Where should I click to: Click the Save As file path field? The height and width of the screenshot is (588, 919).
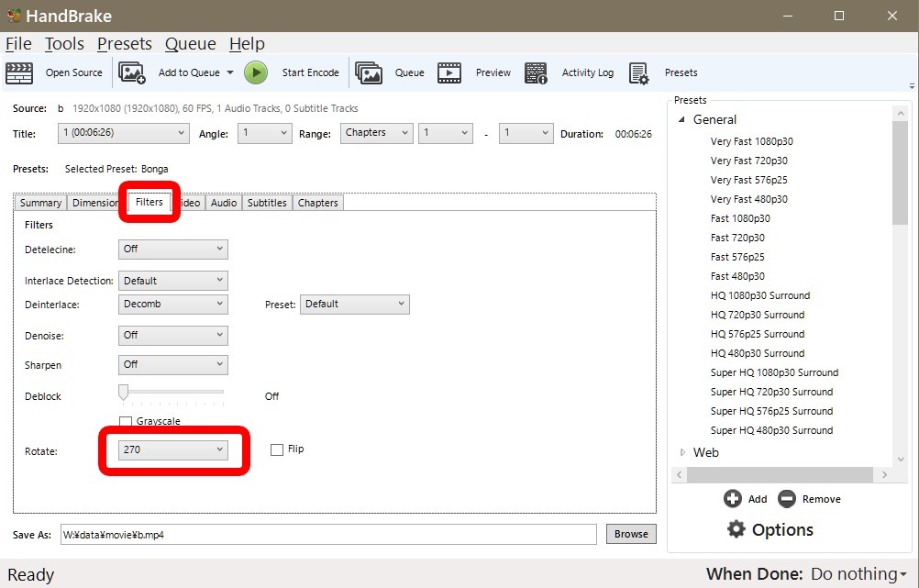[x=328, y=534]
